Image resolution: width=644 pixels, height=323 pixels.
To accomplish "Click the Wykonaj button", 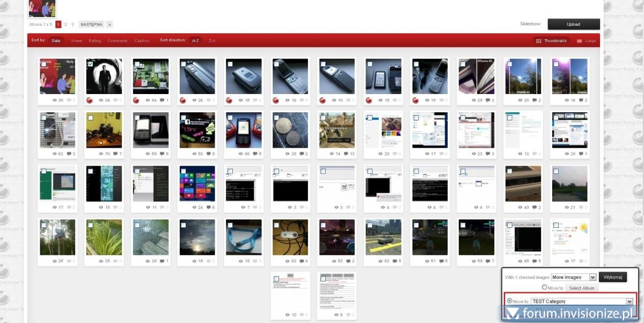I will [x=612, y=277].
